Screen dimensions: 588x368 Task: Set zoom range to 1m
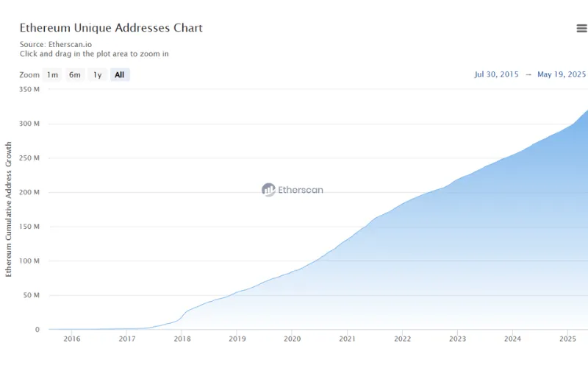[x=52, y=75]
